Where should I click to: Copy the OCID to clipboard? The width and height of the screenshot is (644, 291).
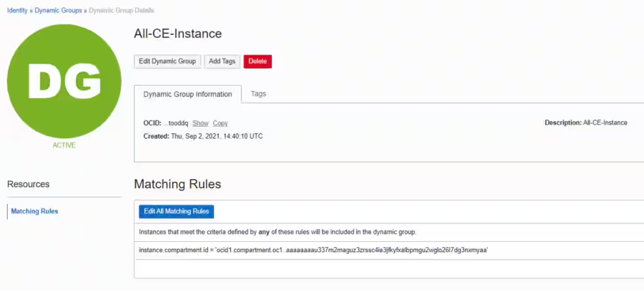pyautogui.click(x=220, y=123)
